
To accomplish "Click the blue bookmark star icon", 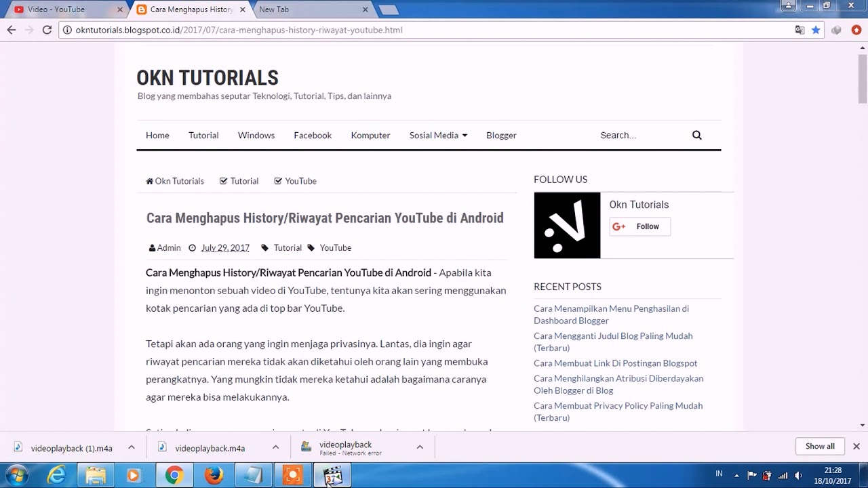I will pos(816,30).
